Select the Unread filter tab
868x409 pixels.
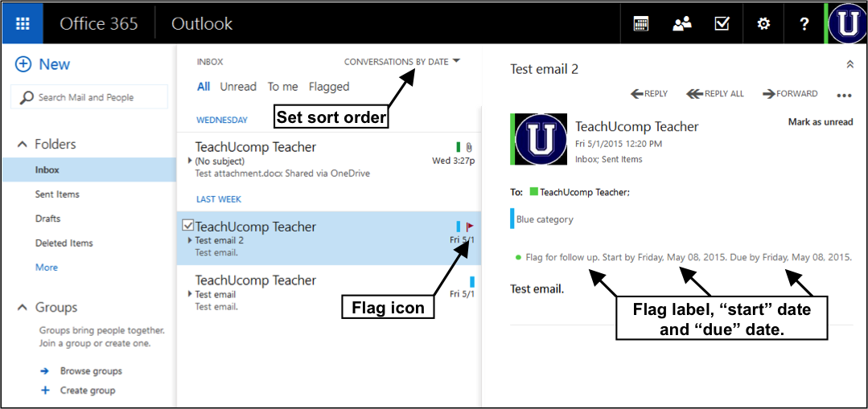(238, 87)
